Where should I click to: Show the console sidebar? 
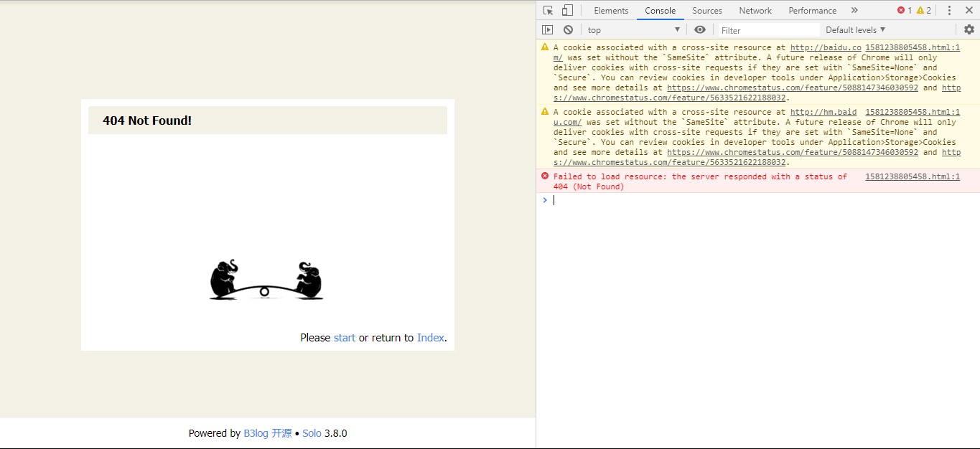(x=548, y=29)
